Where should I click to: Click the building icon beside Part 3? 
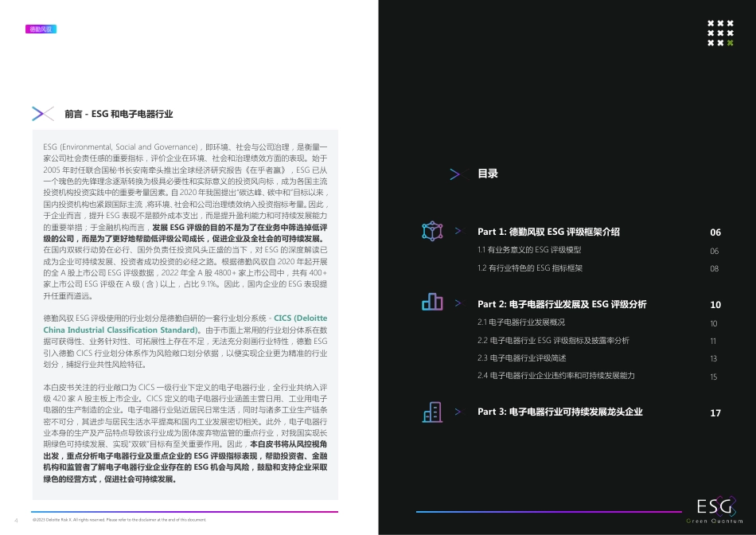click(x=432, y=412)
